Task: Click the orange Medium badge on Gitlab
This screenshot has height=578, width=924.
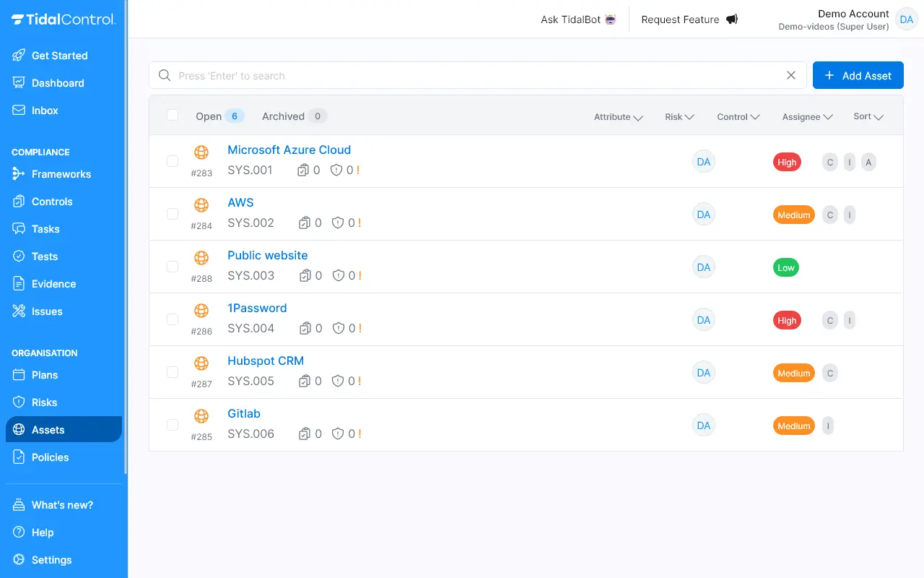Action: [794, 426]
